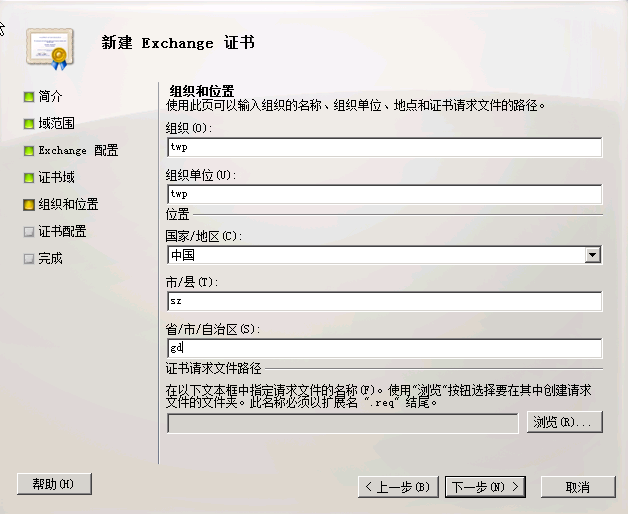The width and height of the screenshot is (628, 514).
Task: Click the 新建 Exchange 证书 title
Action: (x=178, y=42)
